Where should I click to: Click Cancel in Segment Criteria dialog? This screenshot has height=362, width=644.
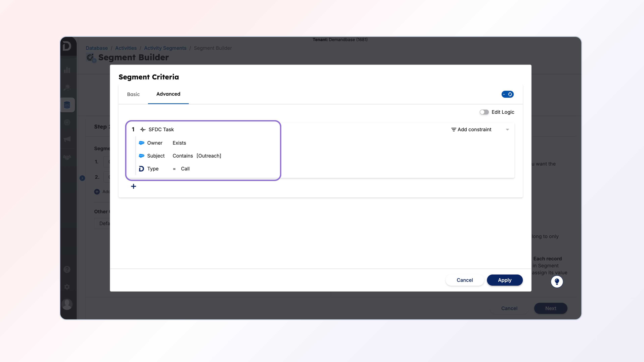(465, 280)
